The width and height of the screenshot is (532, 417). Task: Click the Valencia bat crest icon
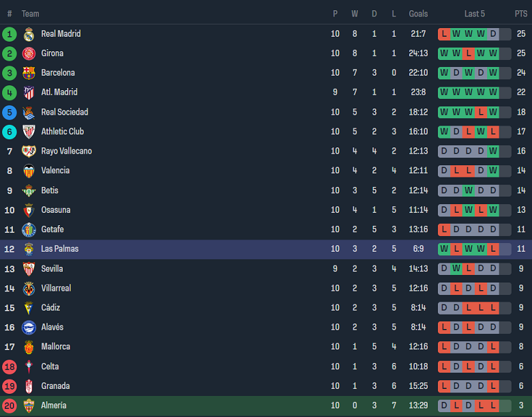[29, 171]
